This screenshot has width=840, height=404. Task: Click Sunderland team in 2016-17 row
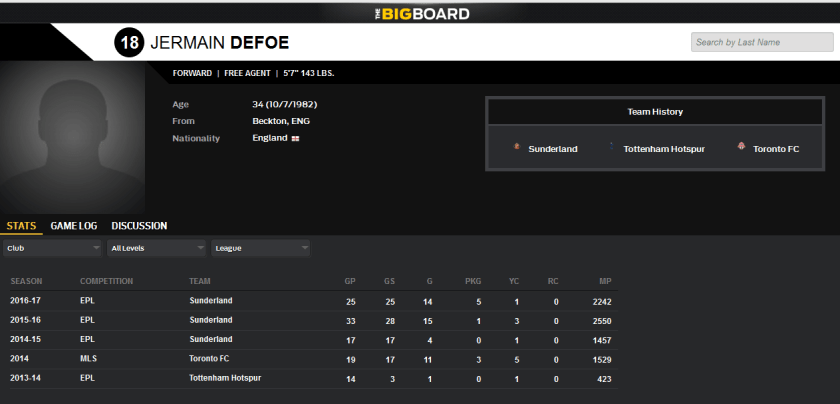click(x=211, y=301)
